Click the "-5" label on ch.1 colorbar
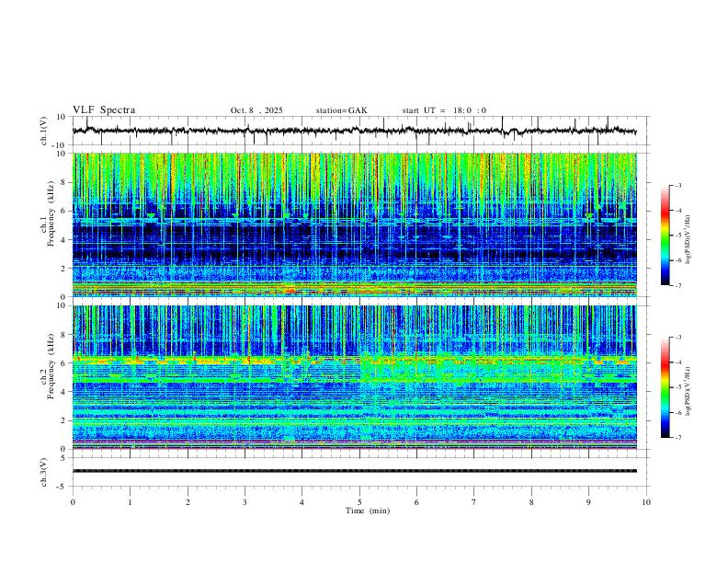The image size is (728, 563). tap(678, 236)
